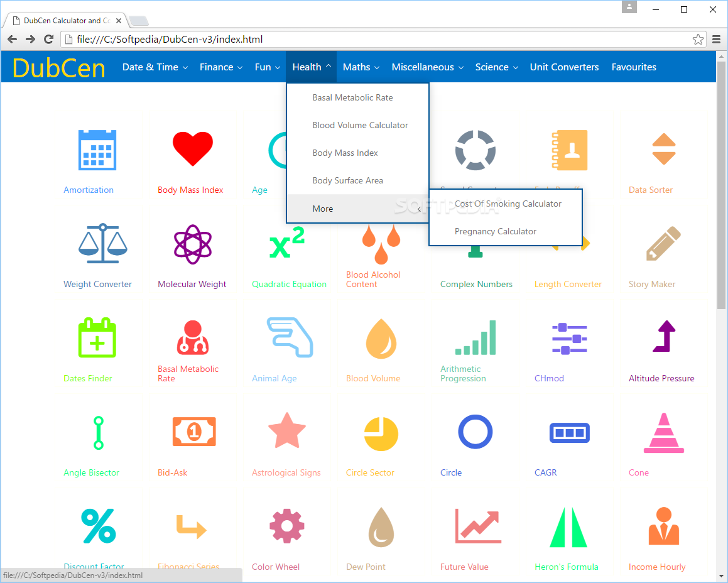Click the red heart Body Mass Index icon
Screen dimensions: 728x583
coord(193,149)
